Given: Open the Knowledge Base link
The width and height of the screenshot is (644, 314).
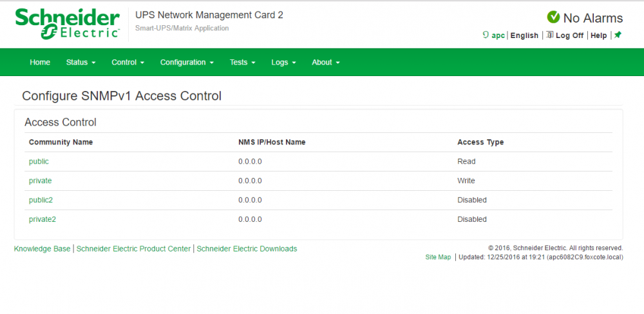Looking at the screenshot, I should coord(43,249).
